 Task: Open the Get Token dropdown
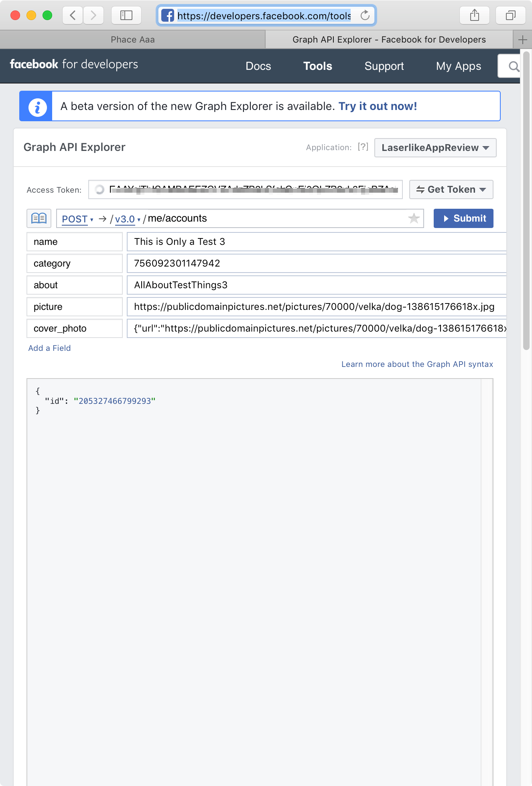click(x=451, y=189)
